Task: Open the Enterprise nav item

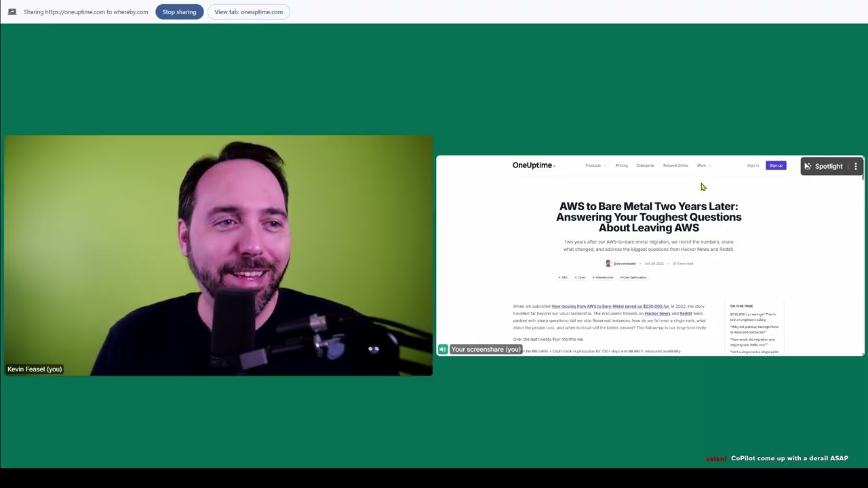Action: [646, 165]
